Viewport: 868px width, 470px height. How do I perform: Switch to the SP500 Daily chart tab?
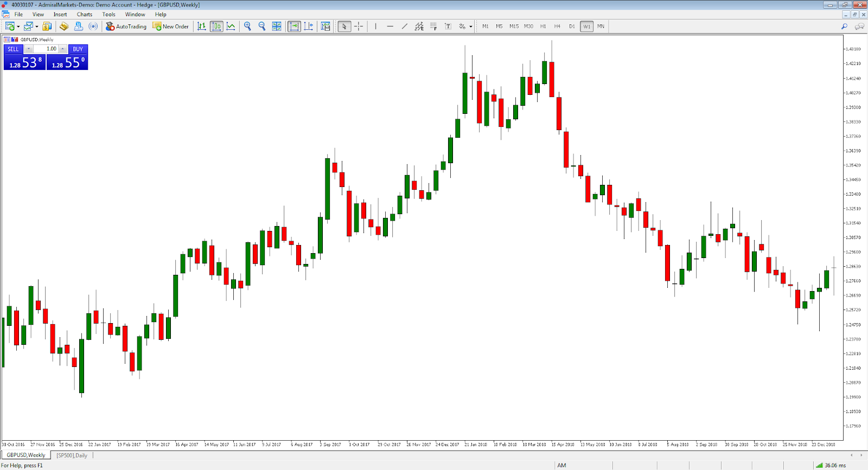click(72, 455)
